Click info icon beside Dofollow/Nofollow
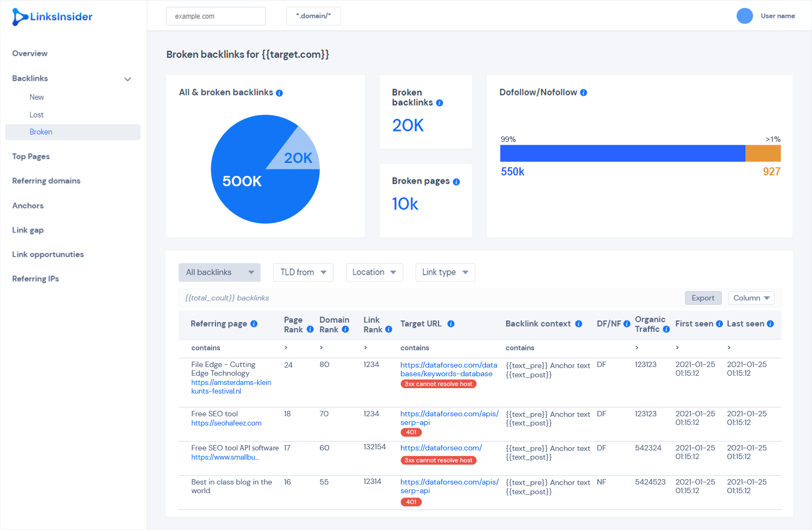This screenshot has height=530, width=812. click(x=584, y=93)
